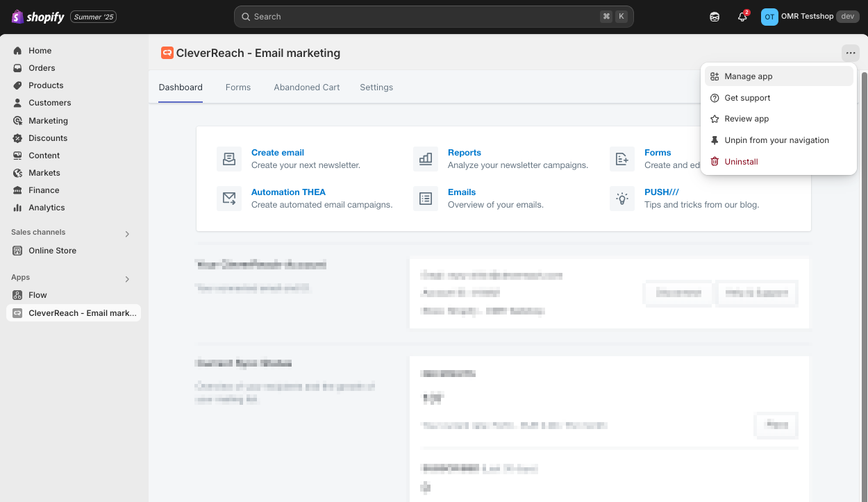This screenshot has width=868, height=502.
Task: Click the Shopify logo
Action: click(37, 17)
